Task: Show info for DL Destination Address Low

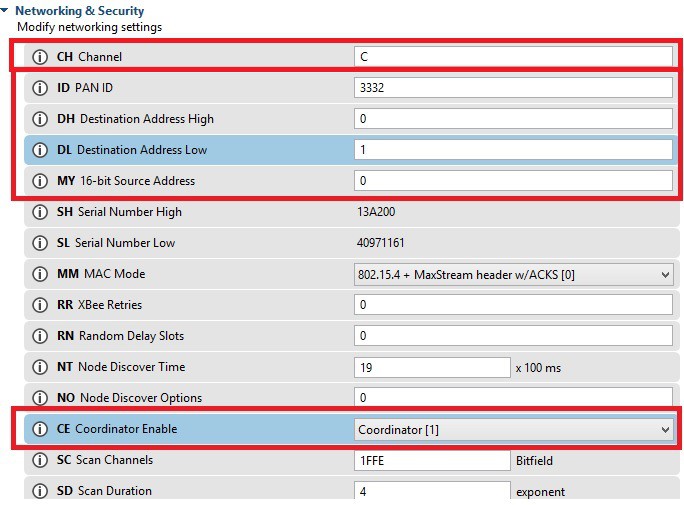Action: click(x=40, y=150)
